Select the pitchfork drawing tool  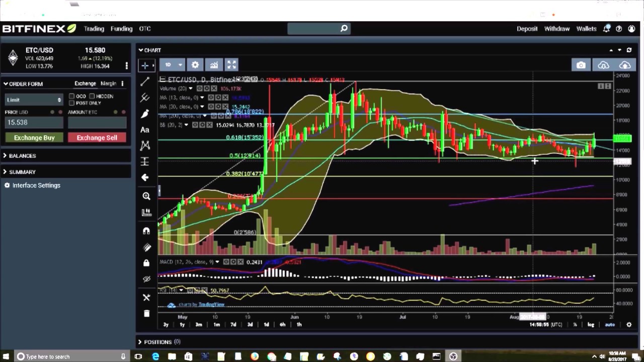(x=145, y=98)
